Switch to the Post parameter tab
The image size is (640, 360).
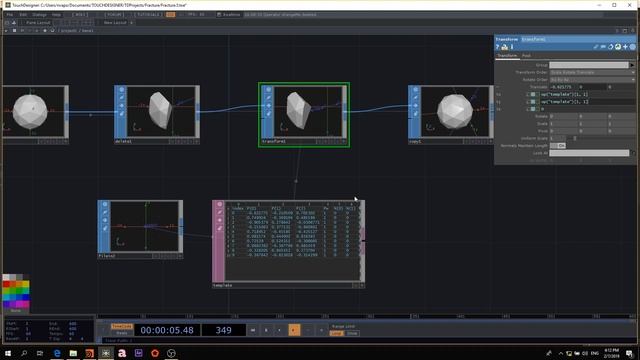pyautogui.click(x=527, y=56)
